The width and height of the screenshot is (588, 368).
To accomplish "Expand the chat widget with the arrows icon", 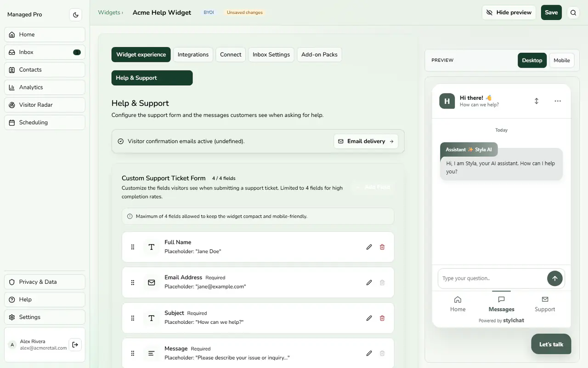I will click(x=536, y=101).
